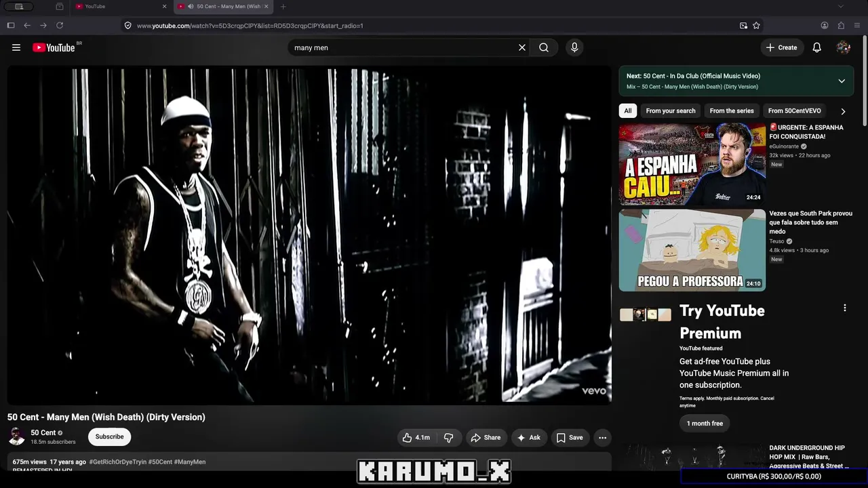Open the browser extensions puzzle icon
Viewport: 868px width, 488px height.
(x=841, y=26)
